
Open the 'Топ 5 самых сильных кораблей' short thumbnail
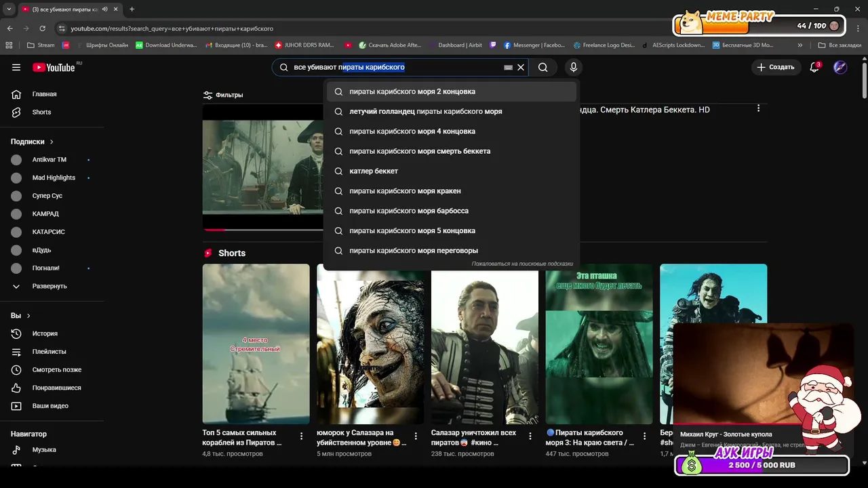pos(256,344)
